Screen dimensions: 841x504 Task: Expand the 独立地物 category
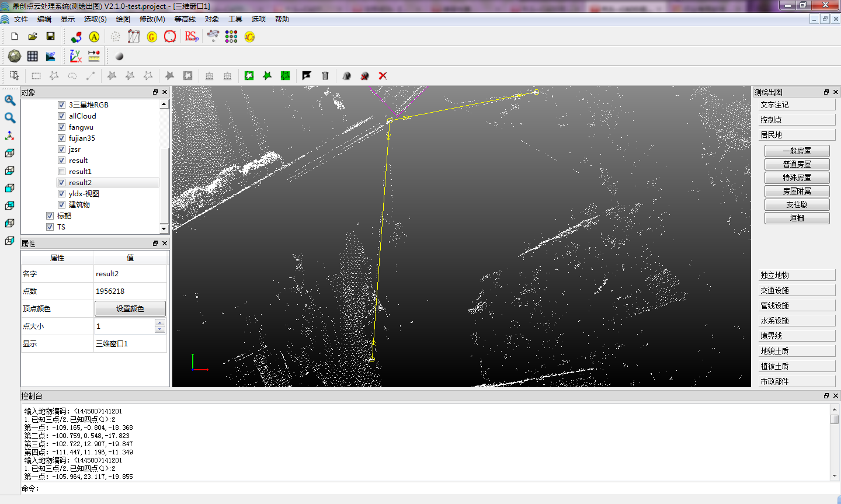click(x=797, y=275)
